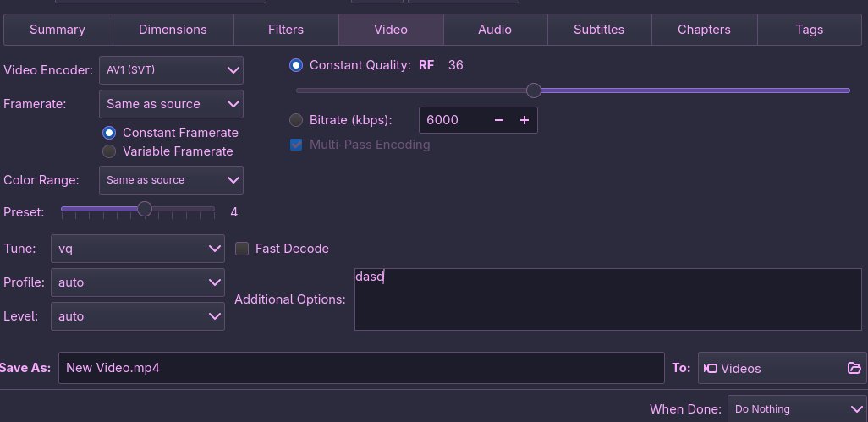Toggle the Fast Decode checkbox
The height and width of the screenshot is (422, 868).
point(242,249)
